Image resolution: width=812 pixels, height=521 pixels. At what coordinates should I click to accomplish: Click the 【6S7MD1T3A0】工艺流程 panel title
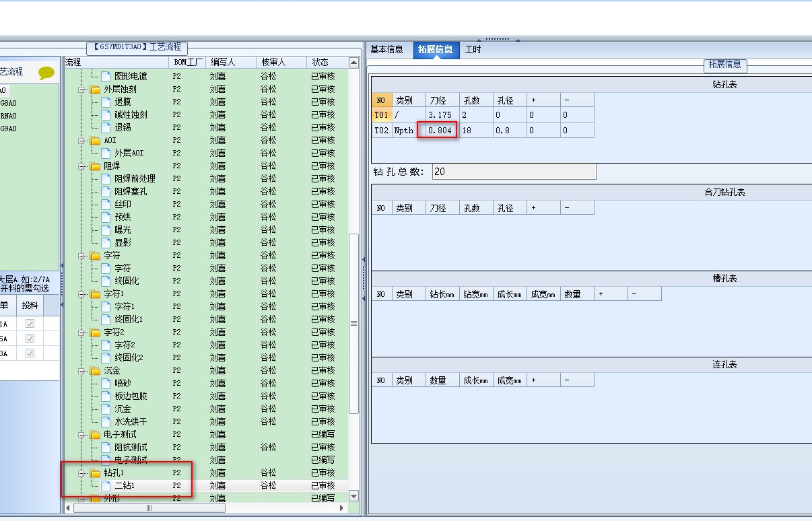(137, 47)
